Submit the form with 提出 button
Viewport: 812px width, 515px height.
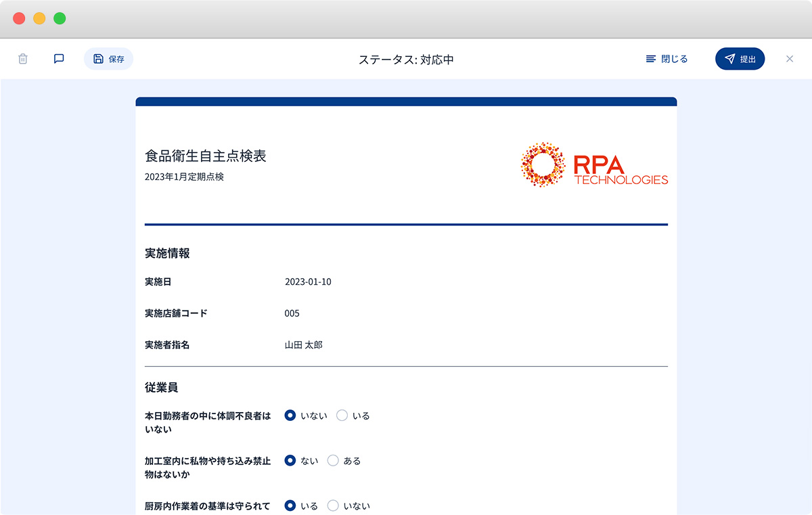coord(740,59)
